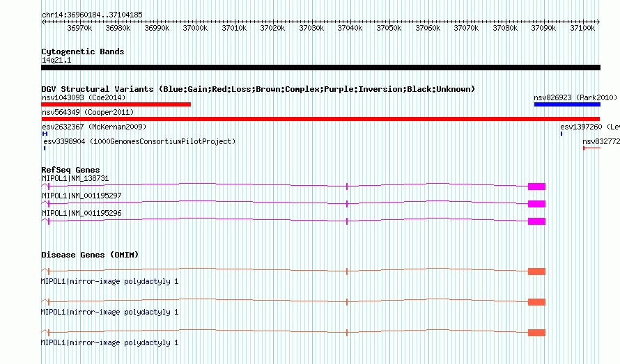Click the 36980k ruler tick label
This screenshot has width=620, height=364.
click(x=118, y=28)
